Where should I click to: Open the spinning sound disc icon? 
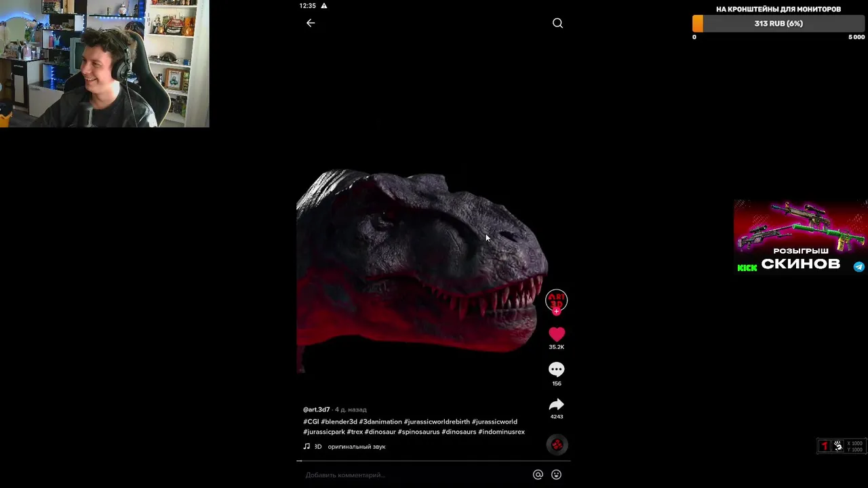[x=557, y=445]
